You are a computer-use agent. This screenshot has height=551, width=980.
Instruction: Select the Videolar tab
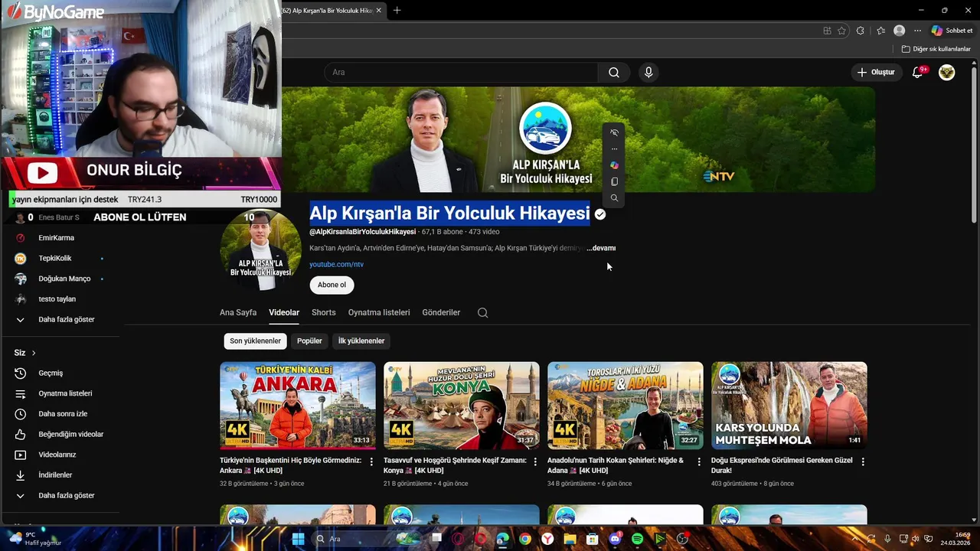point(284,312)
